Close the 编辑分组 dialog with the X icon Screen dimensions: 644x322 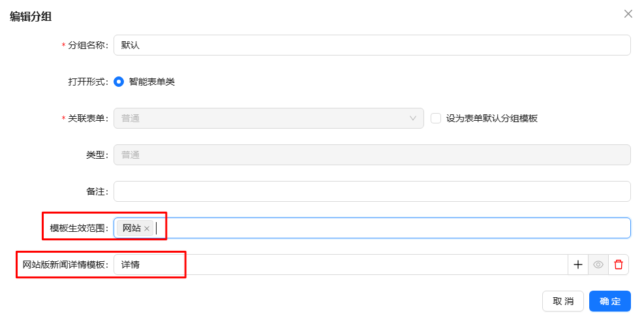pos(628,14)
